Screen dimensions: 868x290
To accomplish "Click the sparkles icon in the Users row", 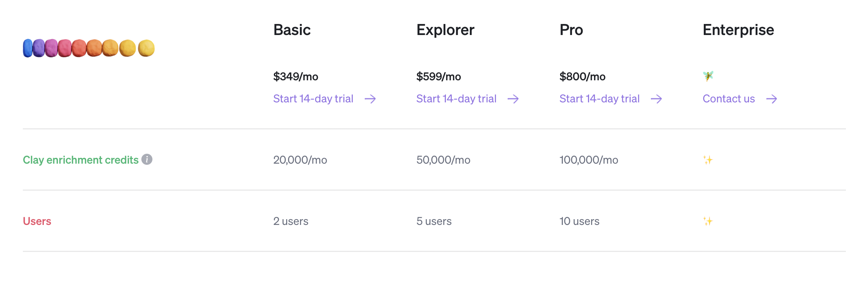I will pos(708,221).
